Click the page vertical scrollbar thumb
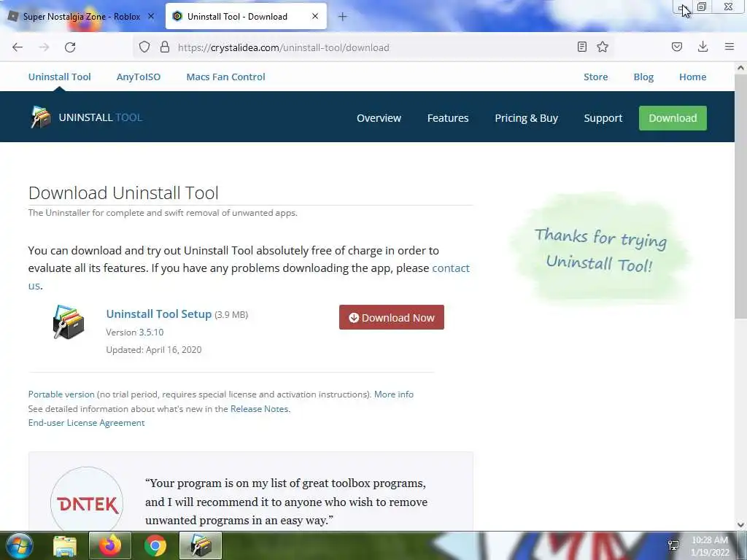This screenshot has height=560, width=747. [740, 196]
